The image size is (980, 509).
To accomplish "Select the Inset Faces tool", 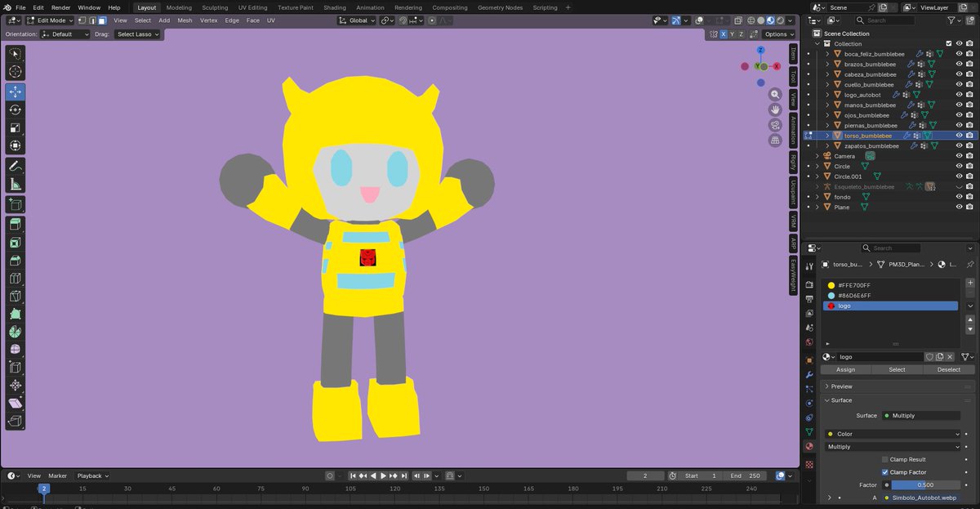I will tap(15, 243).
